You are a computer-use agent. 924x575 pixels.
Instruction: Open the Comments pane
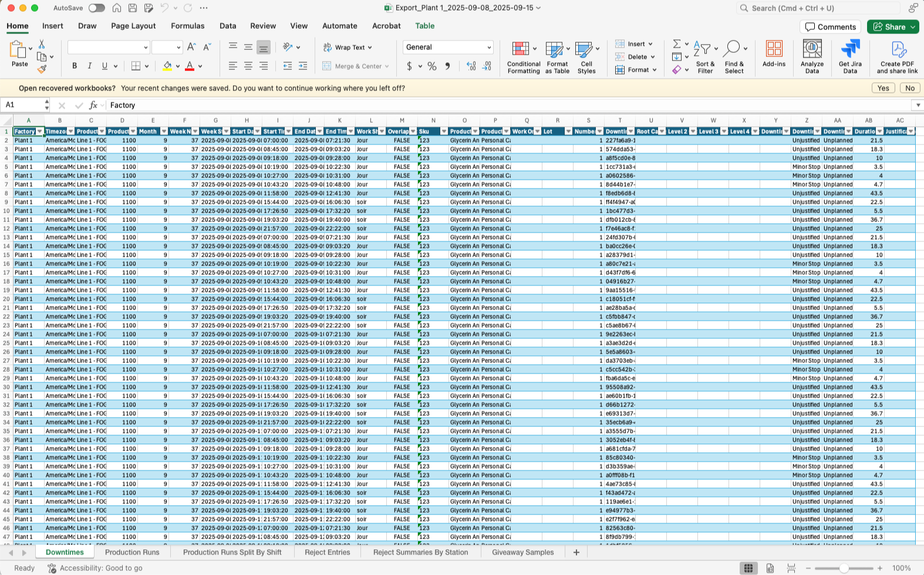[830, 27]
